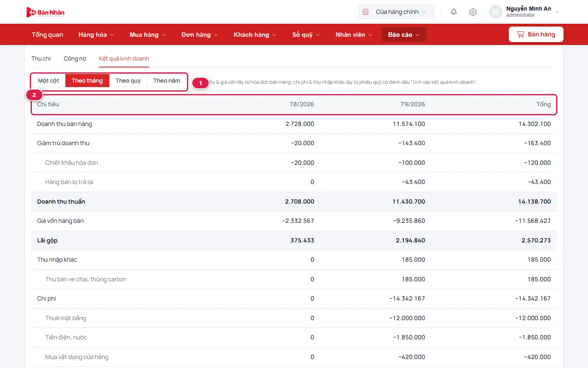This screenshot has height=368, width=588.
Task: Click the shopping cart icon on Bán hàng
Action: [521, 34]
